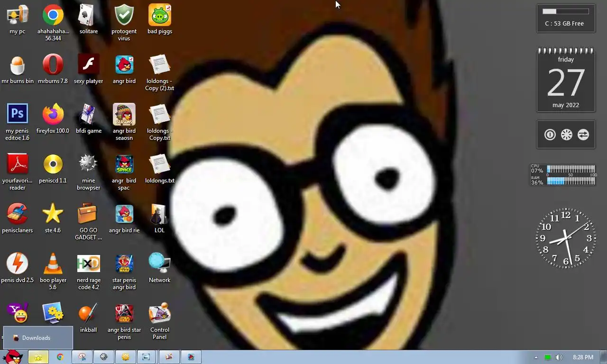Open the 8:28 PM taskbar clock
Screen dimensions: 607x364
pyautogui.click(x=583, y=357)
